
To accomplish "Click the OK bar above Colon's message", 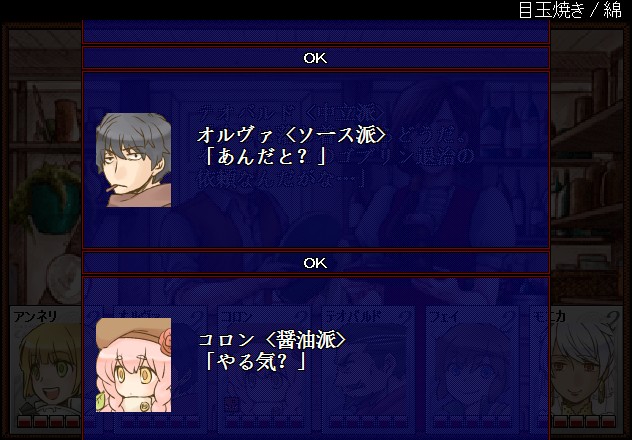I will [x=316, y=263].
